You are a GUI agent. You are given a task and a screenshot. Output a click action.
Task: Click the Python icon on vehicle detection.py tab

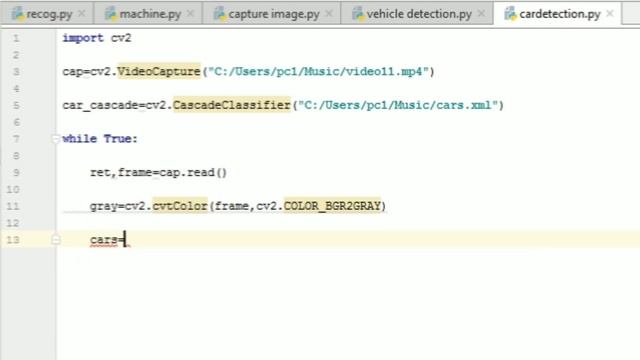coord(358,14)
